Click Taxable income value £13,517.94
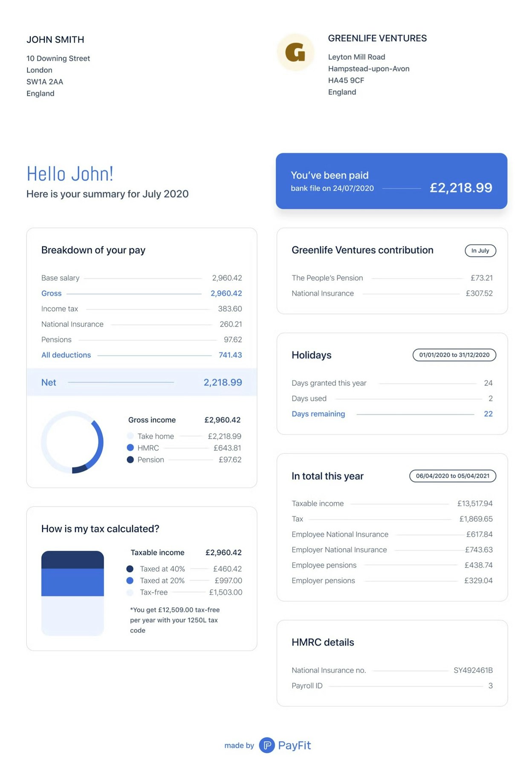The height and width of the screenshot is (783, 532). coord(475,503)
